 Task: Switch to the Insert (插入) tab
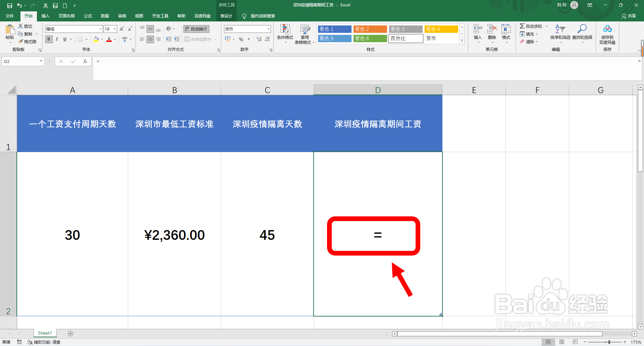point(45,16)
